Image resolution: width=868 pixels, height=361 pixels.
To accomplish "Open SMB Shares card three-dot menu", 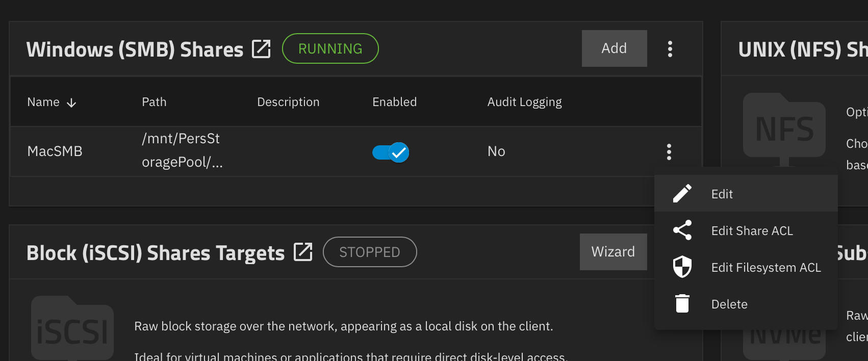I will pyautogui.click(x=670, y=49).
